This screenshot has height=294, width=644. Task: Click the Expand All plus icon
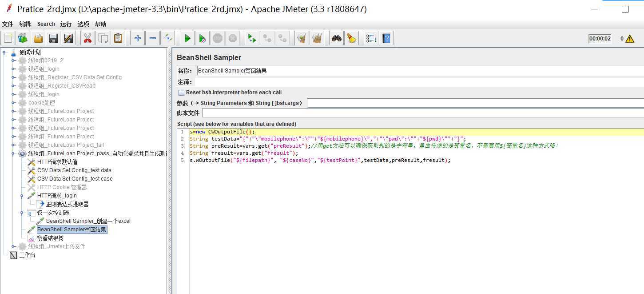tap(138, 39)
